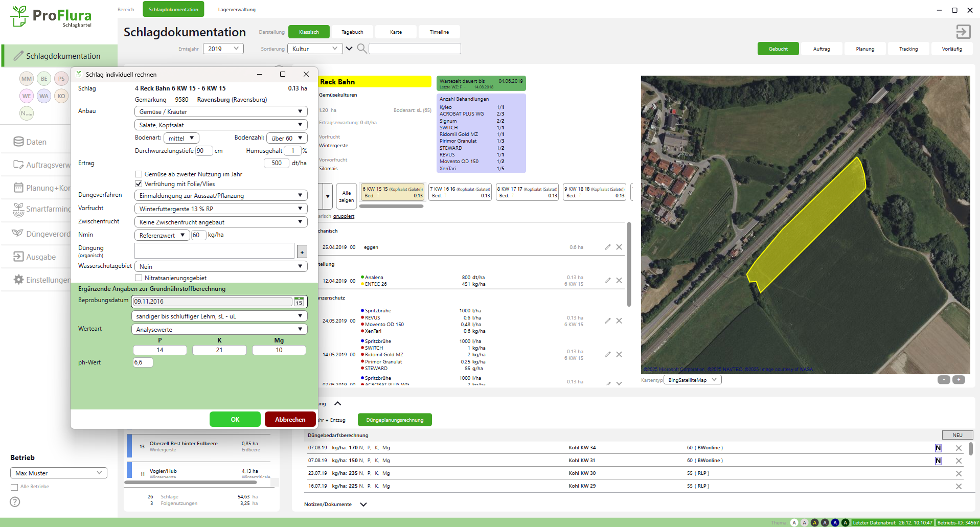Viewport: 980px width, 527px height.
Task: Click the exit icon at top right
Action: tap(963, 32)
